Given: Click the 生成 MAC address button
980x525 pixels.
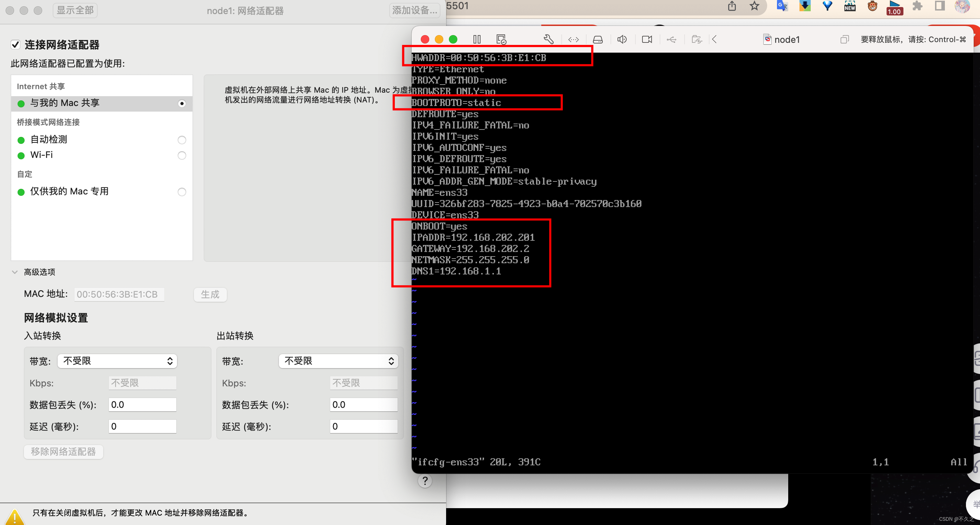Looking at the screenshot, I should point(210,294).
